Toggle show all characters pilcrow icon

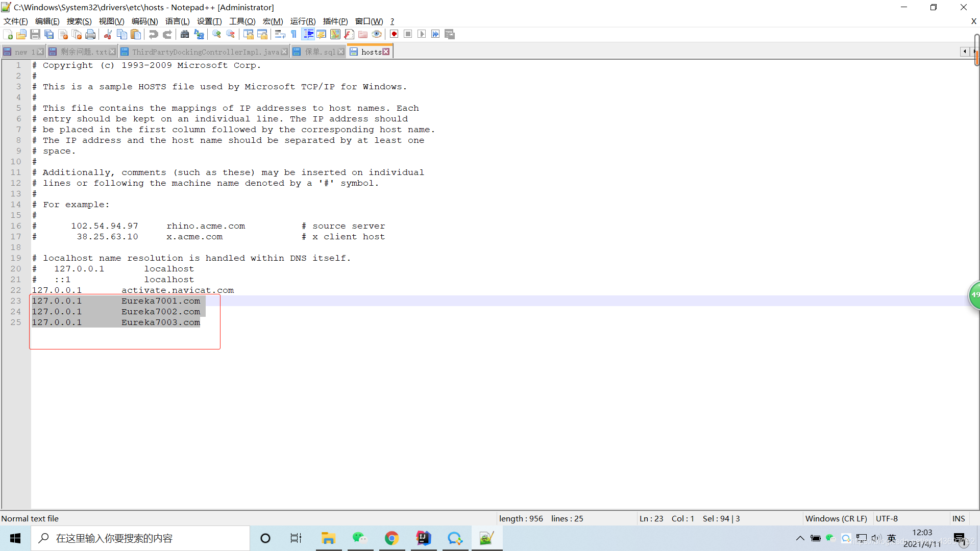click(294, 34)
